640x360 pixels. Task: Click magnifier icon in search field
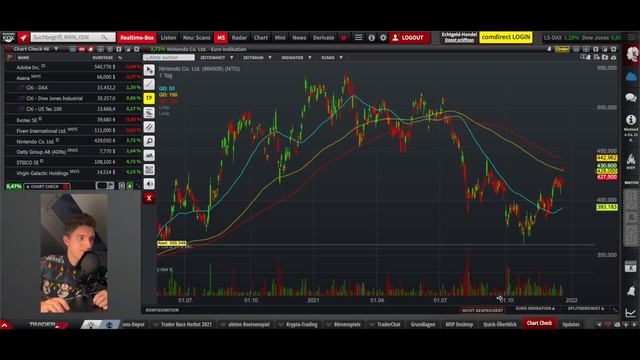tap(104, 38)
